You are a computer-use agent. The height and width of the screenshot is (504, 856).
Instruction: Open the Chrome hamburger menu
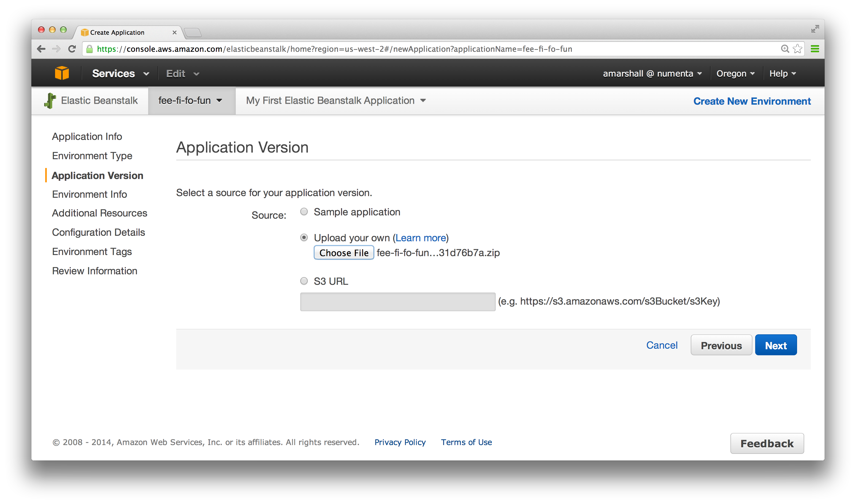click(815, 49)
